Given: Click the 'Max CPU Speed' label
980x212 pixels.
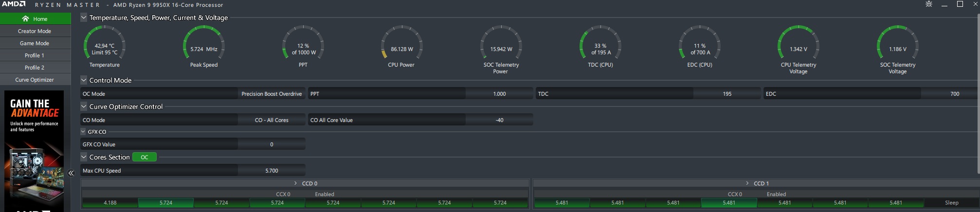Looking at the screenshot, I should click(x=102, y=171).
